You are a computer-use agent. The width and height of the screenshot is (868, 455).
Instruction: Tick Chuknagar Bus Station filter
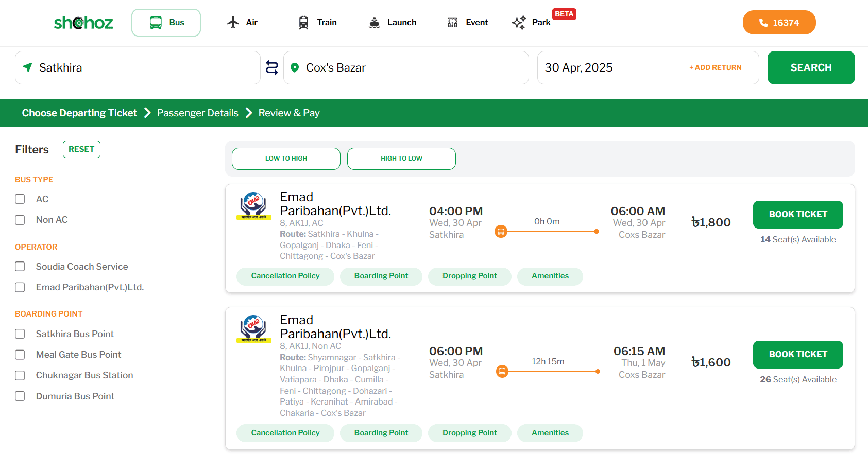tap(20, 375)
